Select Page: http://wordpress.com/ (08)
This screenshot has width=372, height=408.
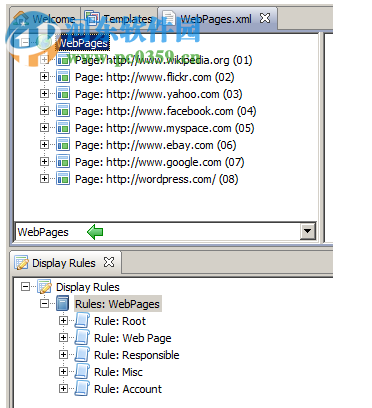pos(157,179)
